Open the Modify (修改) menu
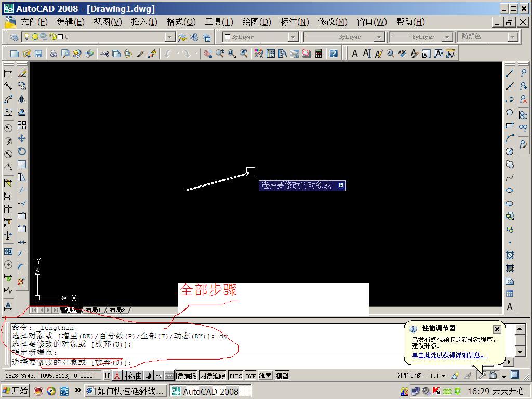 (333, 22)
